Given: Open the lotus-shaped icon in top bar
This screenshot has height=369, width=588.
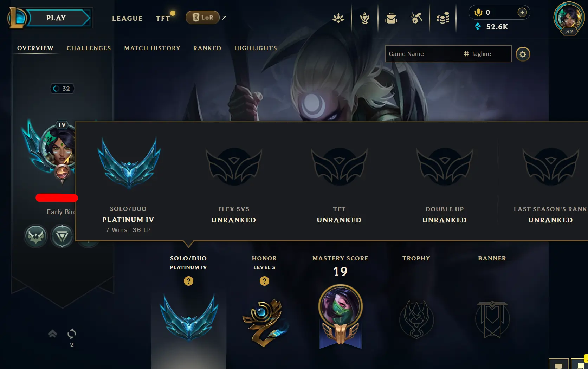Looking at the screenshot, I should 338,18.
